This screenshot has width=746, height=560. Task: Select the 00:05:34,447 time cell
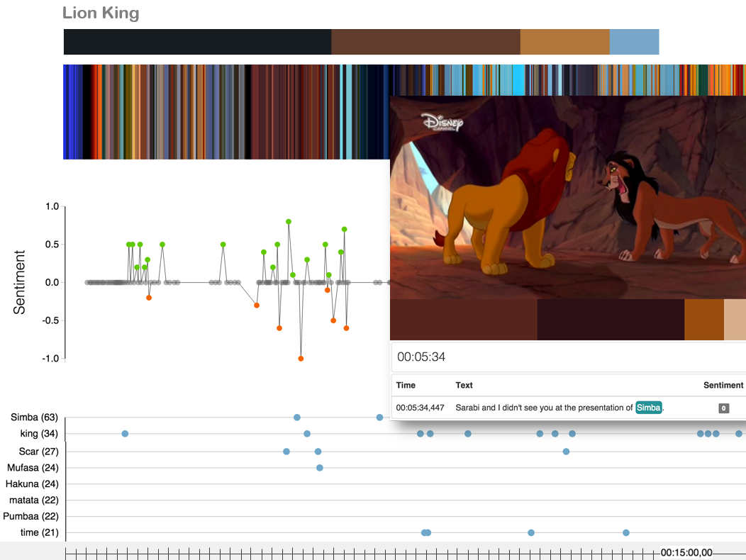420,408
